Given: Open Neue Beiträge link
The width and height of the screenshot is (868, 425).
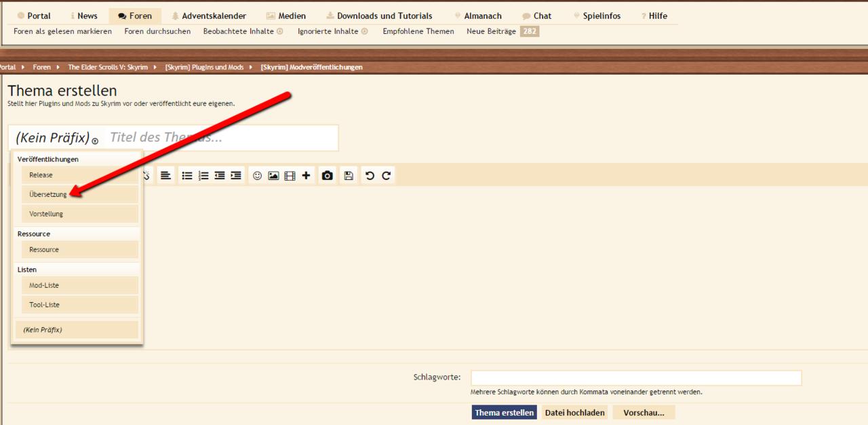Looking at the screenshot, I should [x=491, y=31].
